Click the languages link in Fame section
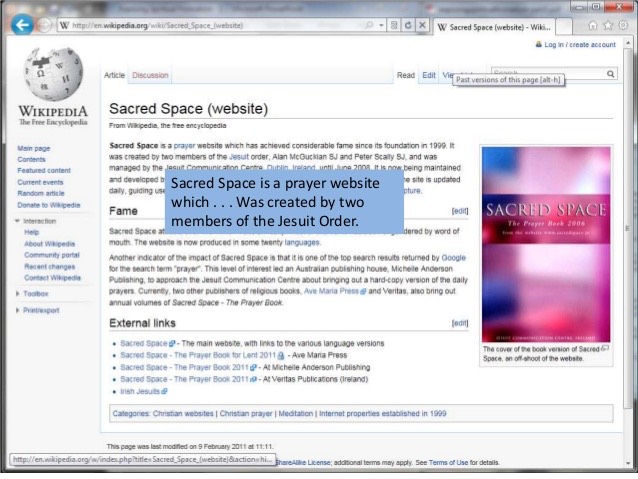This screenshot has width=638, height=479. point(302,243)
